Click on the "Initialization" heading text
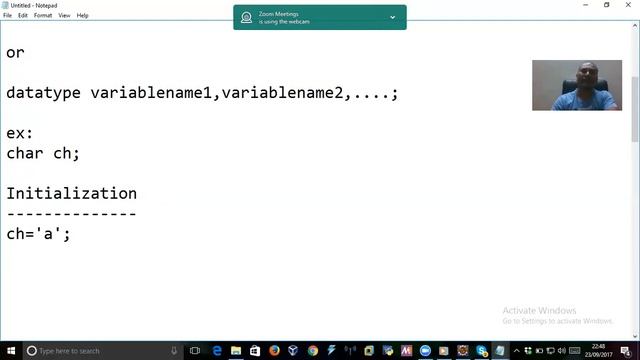This screenshot has height=360, width=640. (71, 193)
